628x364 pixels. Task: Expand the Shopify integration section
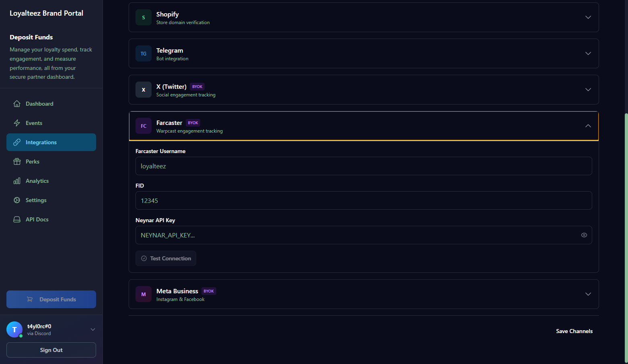(588, 17)
